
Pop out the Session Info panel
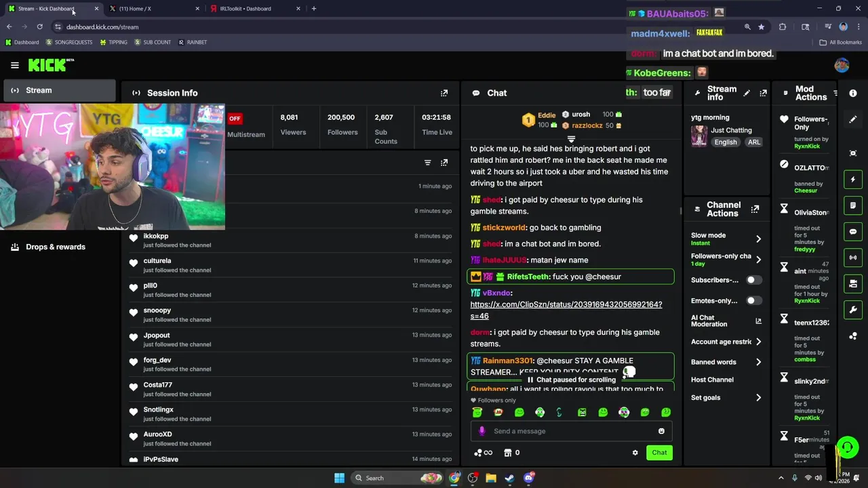click(444, 93)
